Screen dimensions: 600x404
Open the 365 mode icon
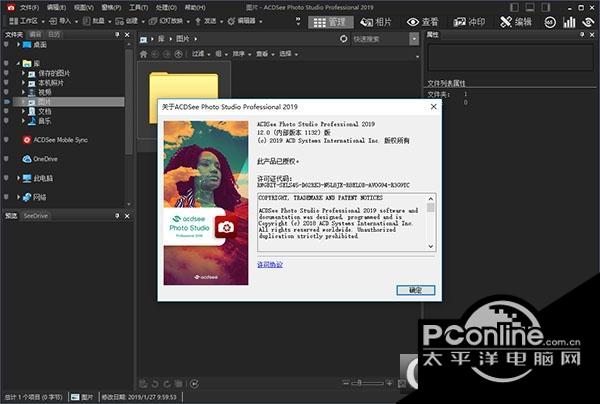pyautogui.click(x=550, y=23)
